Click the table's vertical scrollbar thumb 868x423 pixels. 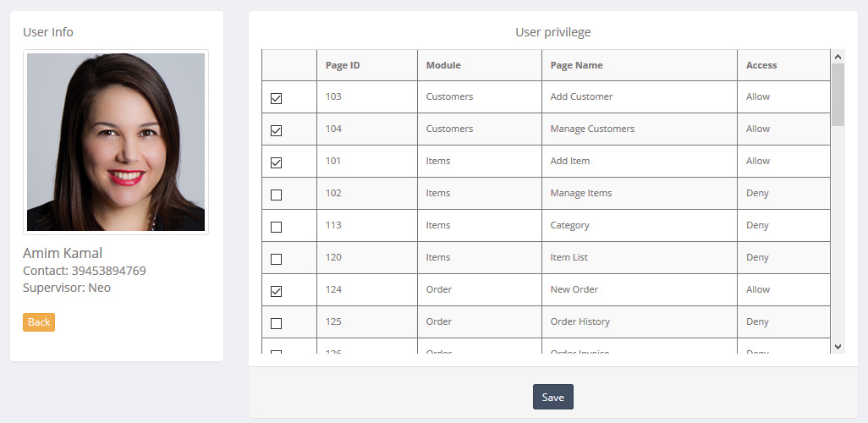838,94
